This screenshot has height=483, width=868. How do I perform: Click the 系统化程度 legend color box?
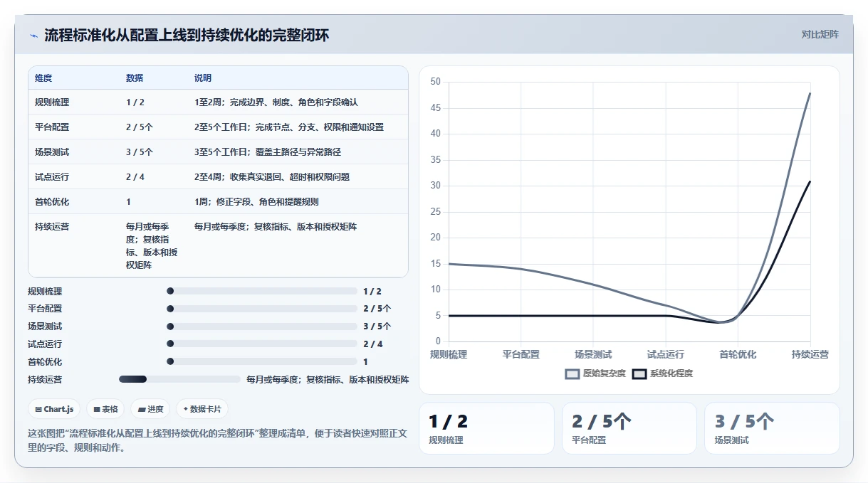coord(639,373)
